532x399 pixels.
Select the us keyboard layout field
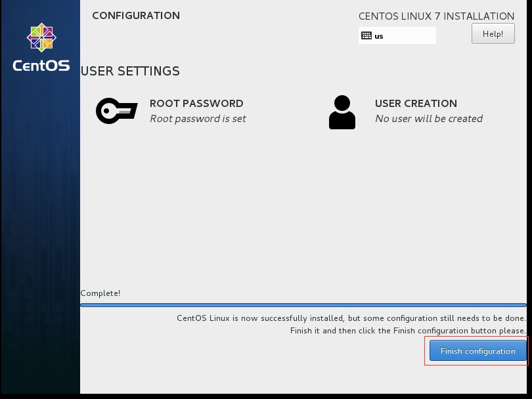click(x=397, y=35)
